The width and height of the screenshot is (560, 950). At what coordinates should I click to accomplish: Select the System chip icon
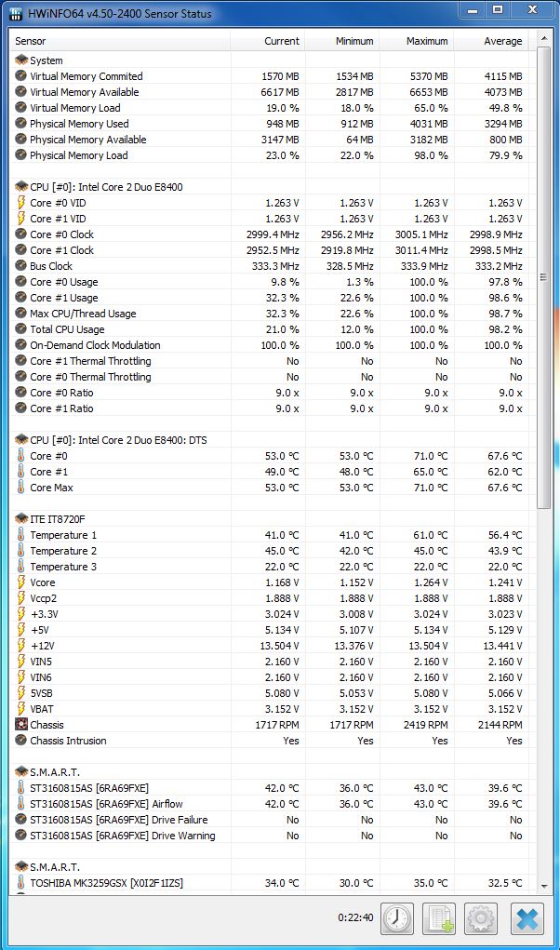[21, 60]
